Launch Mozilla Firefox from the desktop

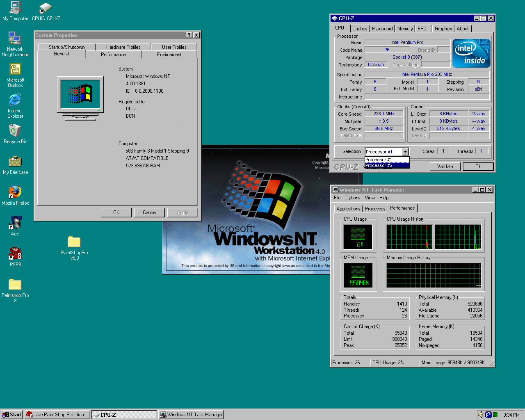click(x=15, y=192)
